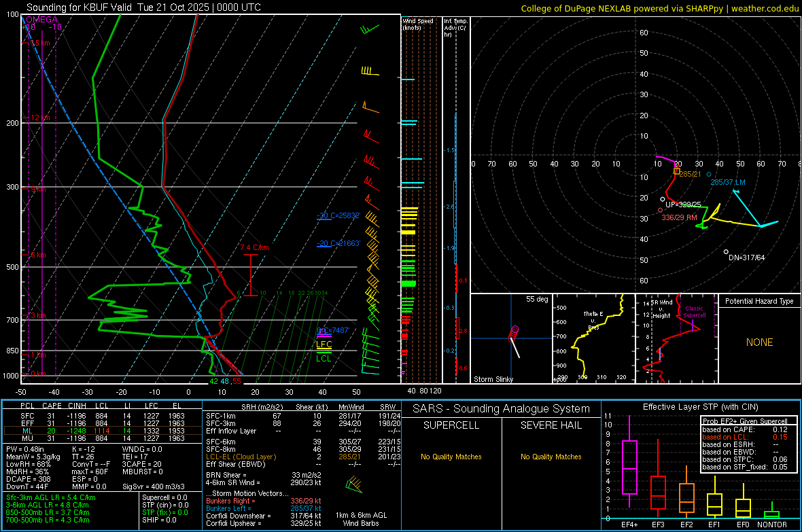The height and width of the screenshot is (532, 802).
Task: Select the Storm Slinky circles graphic
Action: tap(514, 334)
